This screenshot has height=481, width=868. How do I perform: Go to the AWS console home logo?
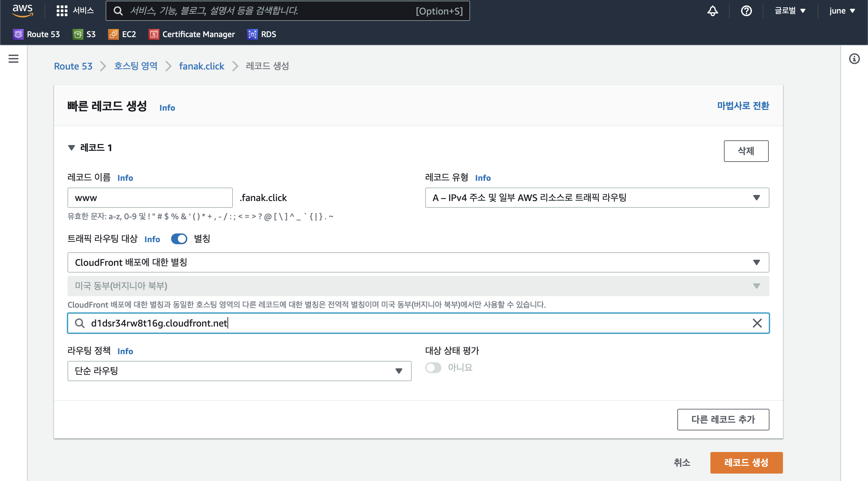pyautogui.click(x=23, y=10)
